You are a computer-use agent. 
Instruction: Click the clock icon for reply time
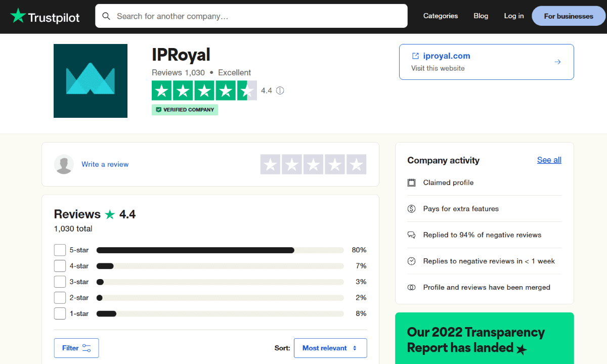point(412,261)
